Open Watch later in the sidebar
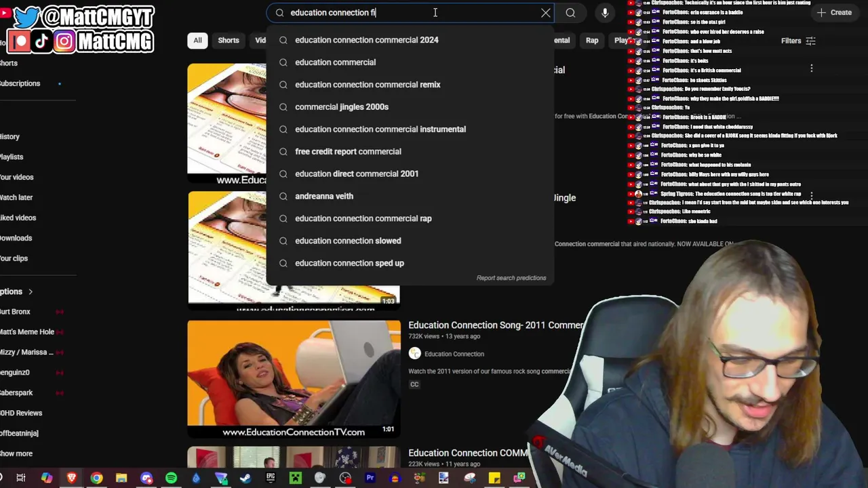868x488 pixels. click(16, 198)
